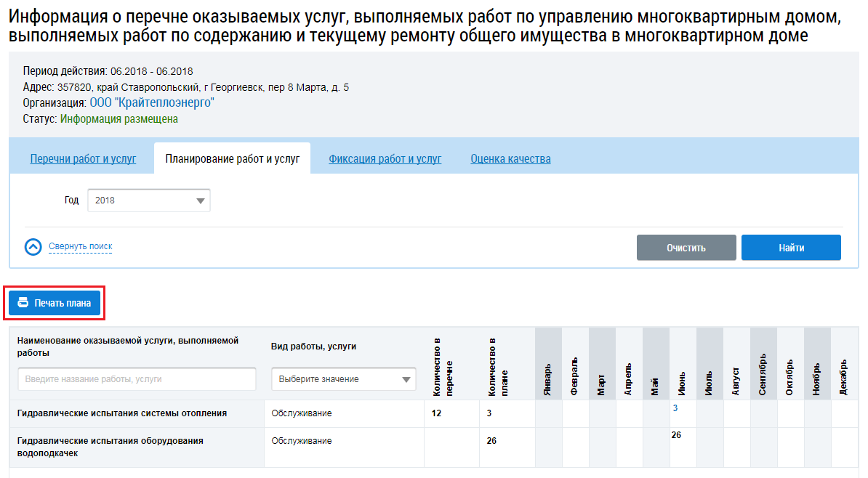Screen dimensions: 868x478
Task: Click the Июнь column header
Action: (x=682, y=377)
